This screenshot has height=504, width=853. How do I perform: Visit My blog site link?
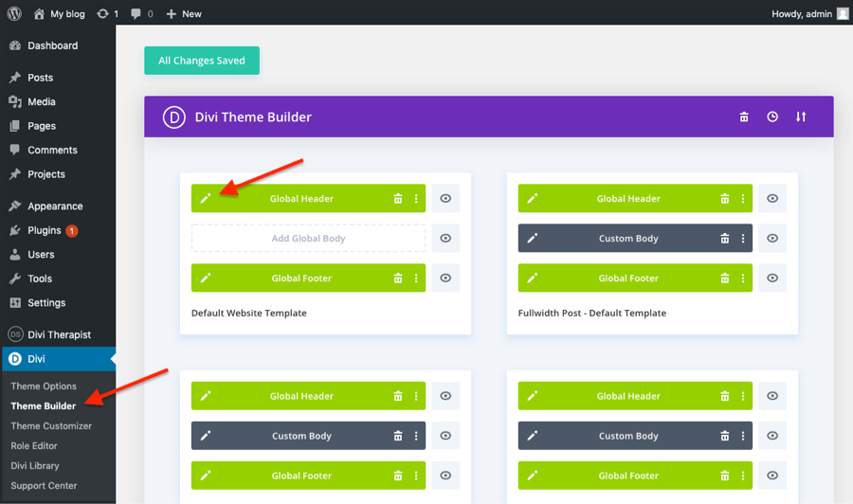tap(60, 13)
